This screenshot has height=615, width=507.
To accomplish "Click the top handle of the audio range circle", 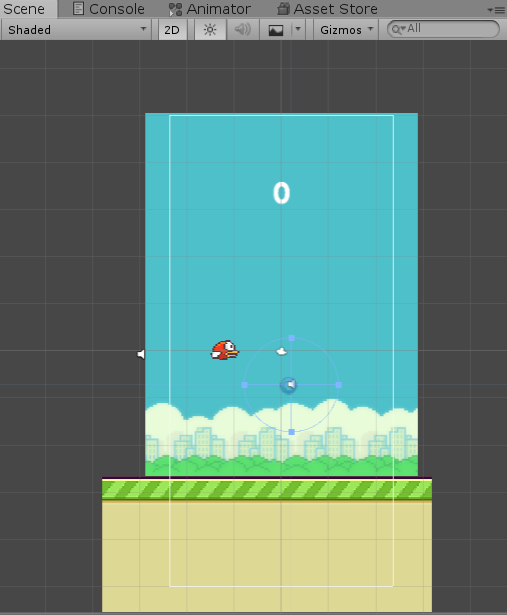I will 291,338.
